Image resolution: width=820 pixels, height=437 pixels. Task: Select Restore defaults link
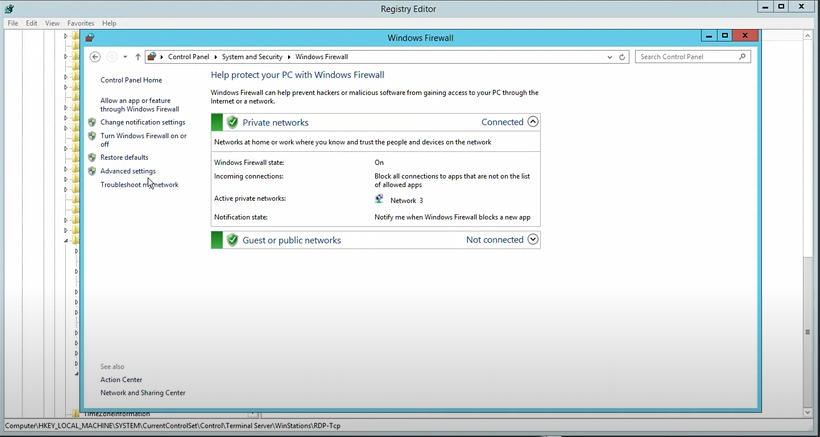pyautogui.click(x=124, y=157)
